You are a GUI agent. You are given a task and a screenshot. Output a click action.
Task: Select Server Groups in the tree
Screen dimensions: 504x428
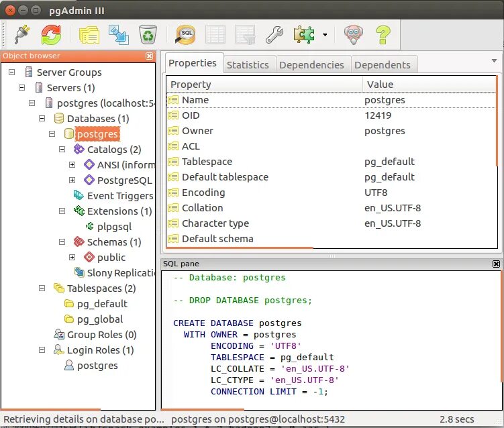[69, 72]
